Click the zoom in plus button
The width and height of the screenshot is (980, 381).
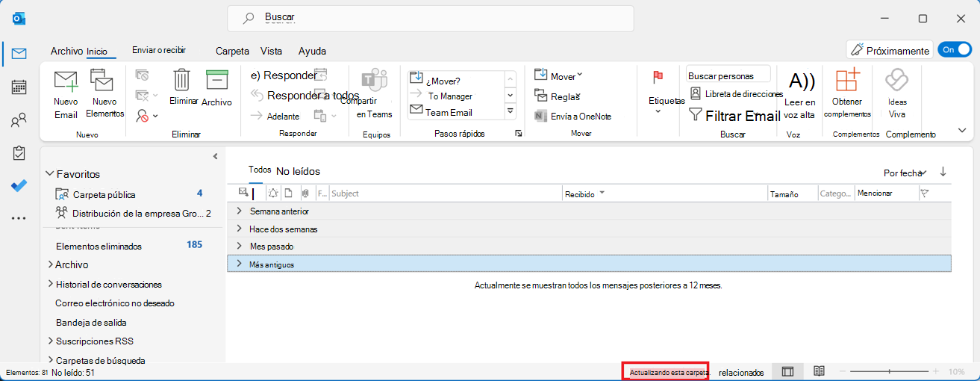click(936, 371)
